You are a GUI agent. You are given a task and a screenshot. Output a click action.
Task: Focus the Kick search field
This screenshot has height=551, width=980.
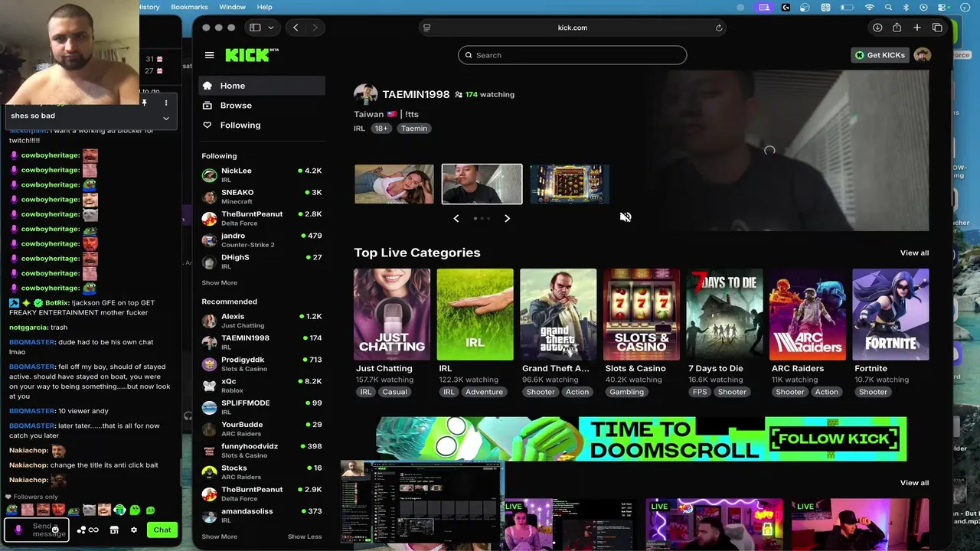pyautogui.click(x=573, y=55)
